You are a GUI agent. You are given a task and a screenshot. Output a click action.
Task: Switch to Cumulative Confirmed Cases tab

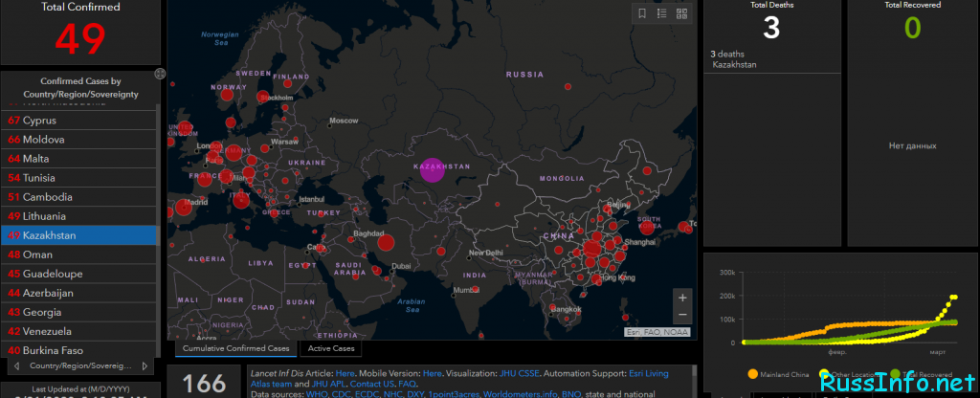(236, 348)
